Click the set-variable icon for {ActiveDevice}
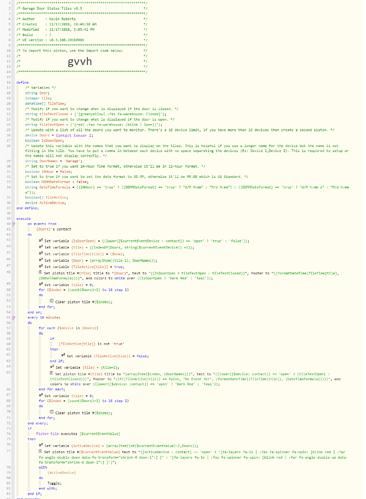The height and width of the screenshot is (499, 366). click(x=41, y=445)
